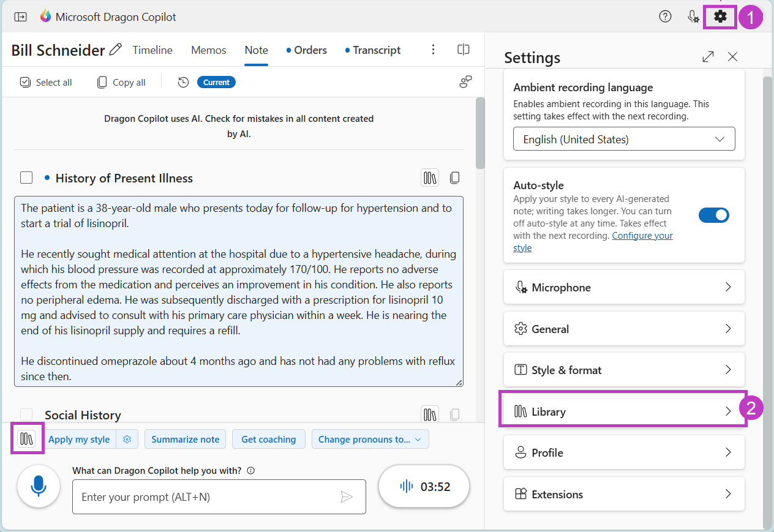The width and height of the screenshot is (774, 532).
Task: Click the Settings panel vertical scrollbar
Action: [767, 302]
